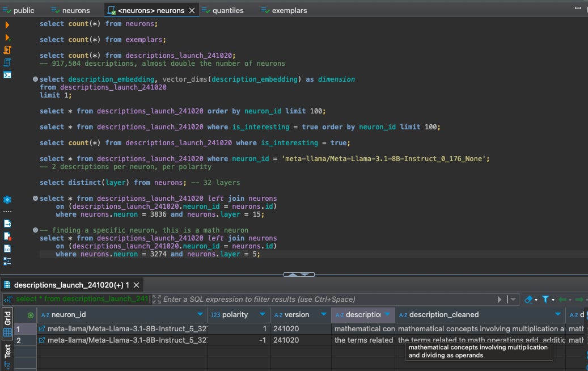Screen dimensions: 588x371
Task: Toggle the record-mode circle in the grid header
Action: [x=30, y=315]
